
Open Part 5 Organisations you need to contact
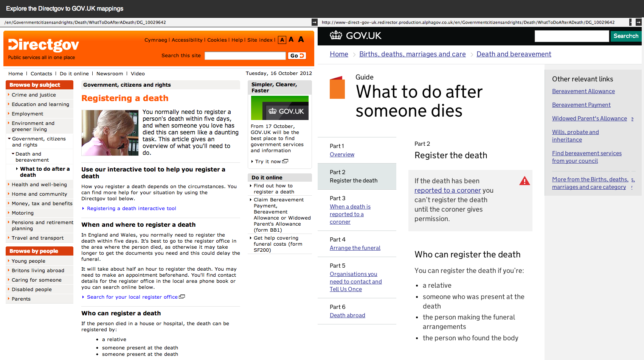point(356,282)
